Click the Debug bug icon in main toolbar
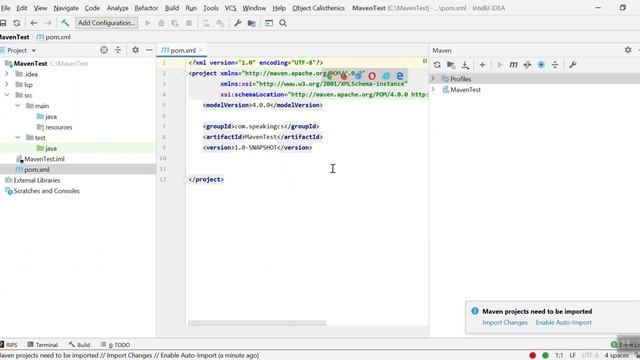Image resolution: width=640 pixels, height=360 pixels. pyautogui.click(x=161, y=23)
